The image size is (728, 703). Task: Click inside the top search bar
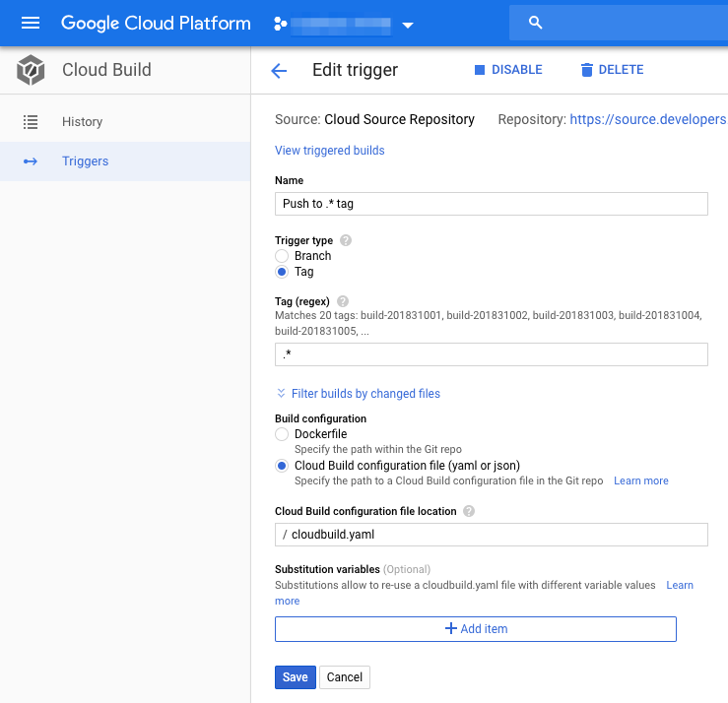coord(619,23)
